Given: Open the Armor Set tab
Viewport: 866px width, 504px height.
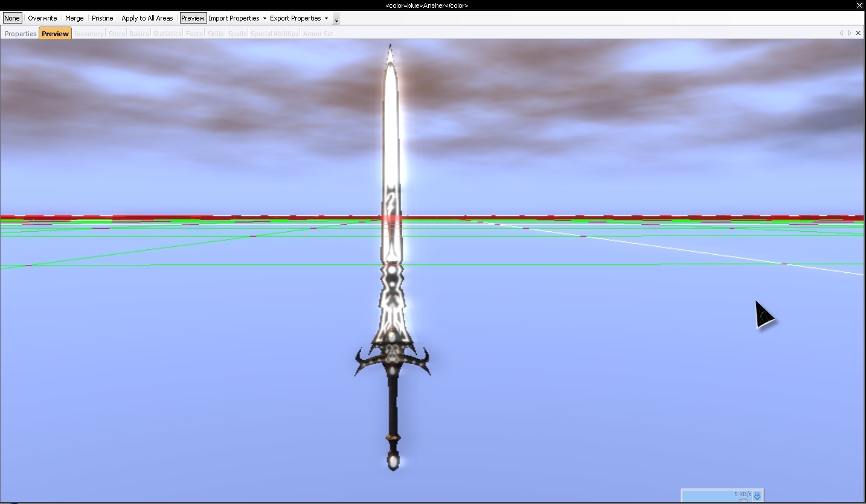Looking at the screenshot, I should point(318,34).
